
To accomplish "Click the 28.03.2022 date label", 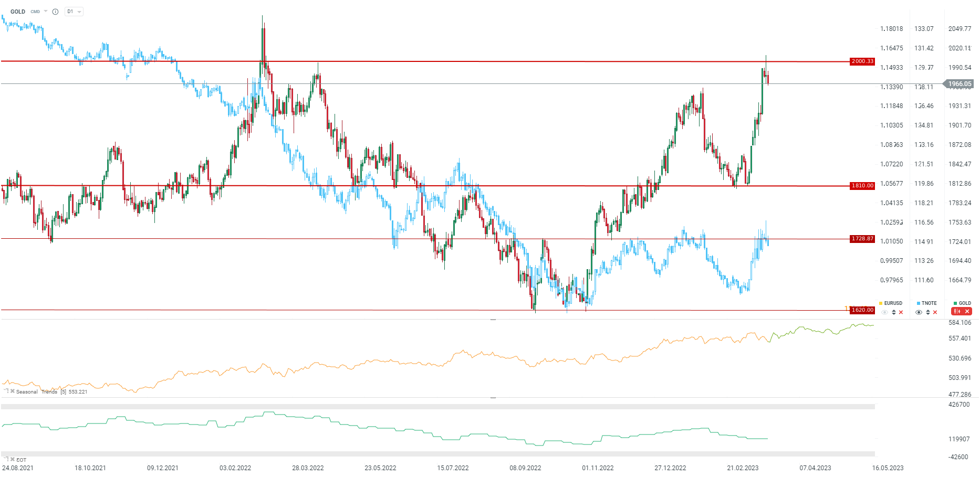I will click(308, 468).
